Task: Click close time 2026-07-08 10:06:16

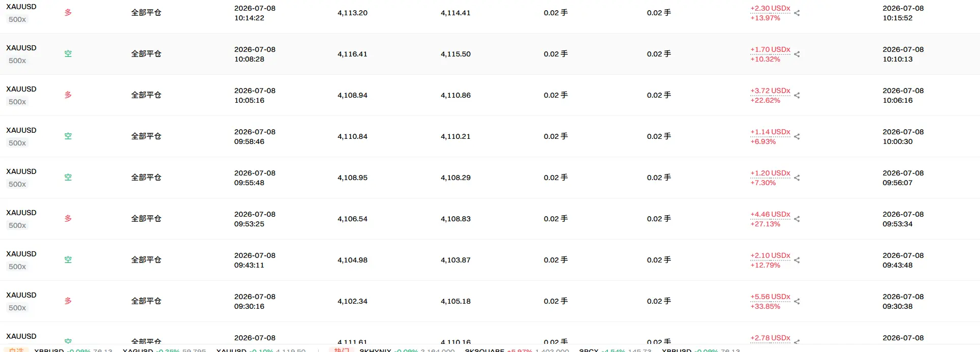Action: 903,96
